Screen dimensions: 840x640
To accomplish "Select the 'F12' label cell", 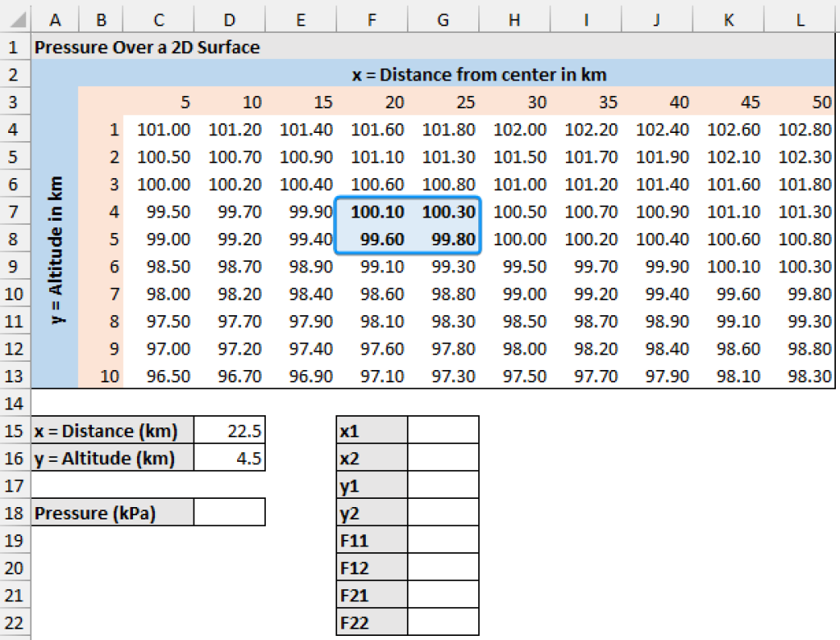I will 372,568.
